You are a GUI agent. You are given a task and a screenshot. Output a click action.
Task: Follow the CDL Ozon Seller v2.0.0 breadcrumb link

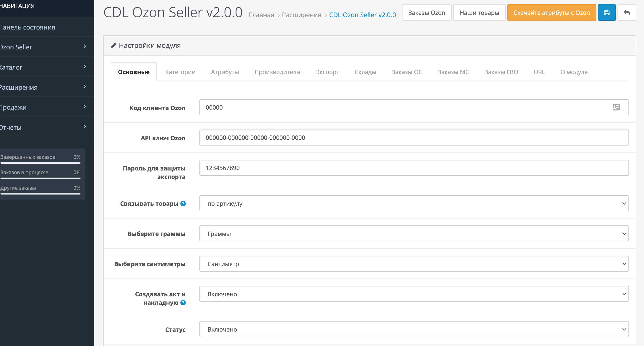[362, 15]
